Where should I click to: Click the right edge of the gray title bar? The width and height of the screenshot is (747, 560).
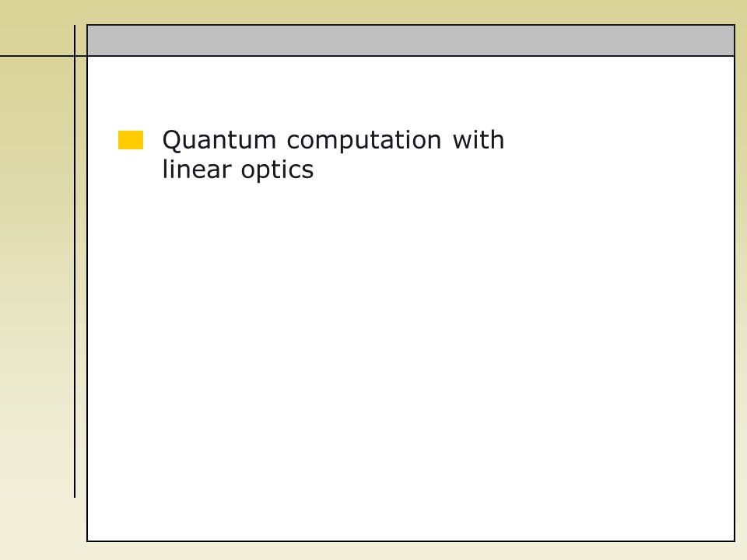coord(734,40)
